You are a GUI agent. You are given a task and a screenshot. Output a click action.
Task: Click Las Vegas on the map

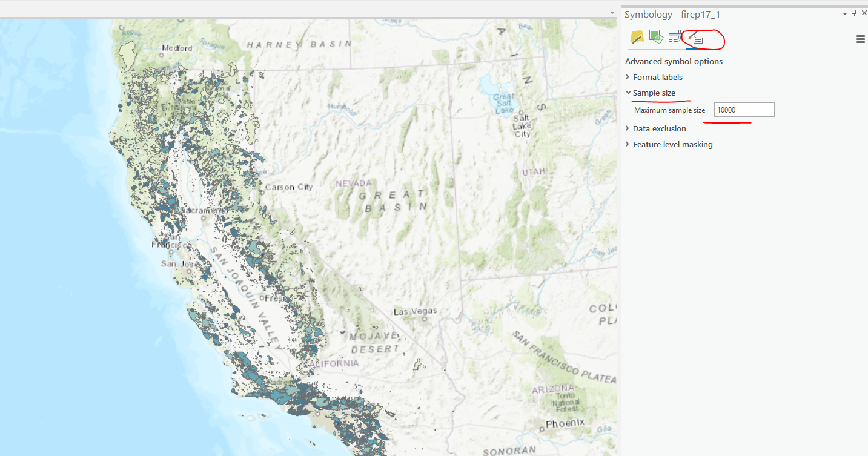(x=415, y=312)
